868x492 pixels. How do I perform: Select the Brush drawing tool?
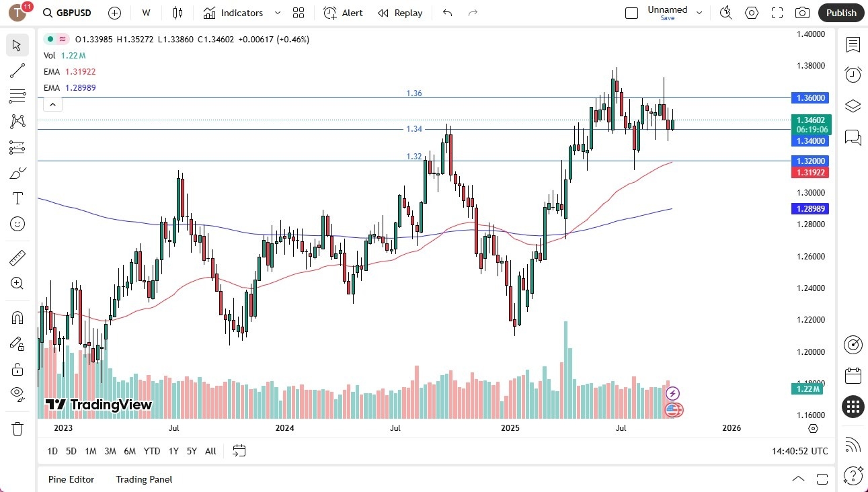point(17,172)
